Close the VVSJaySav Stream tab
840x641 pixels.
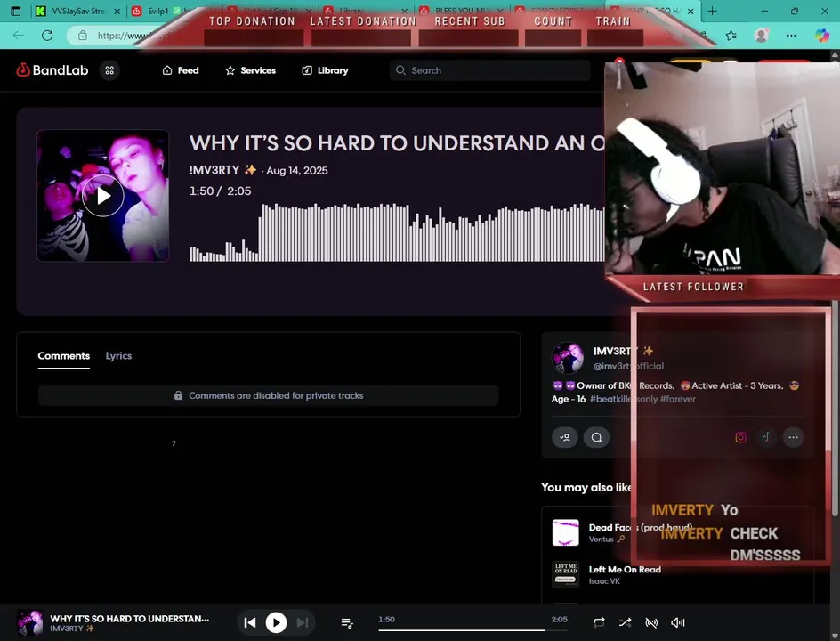pos(117,11)
